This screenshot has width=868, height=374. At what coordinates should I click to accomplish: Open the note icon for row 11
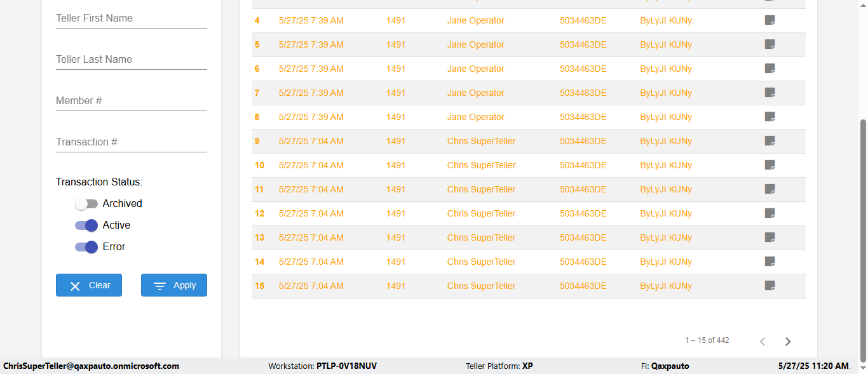[770, 189]
